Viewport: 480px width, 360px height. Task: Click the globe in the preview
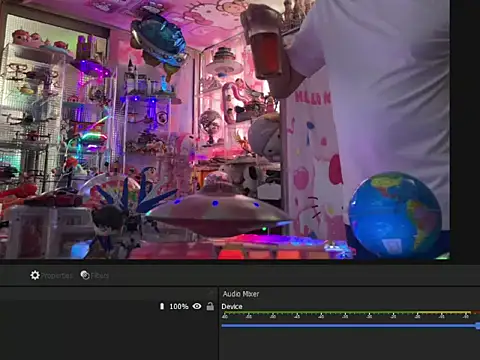pyautogui.click(x=396, y=216)
